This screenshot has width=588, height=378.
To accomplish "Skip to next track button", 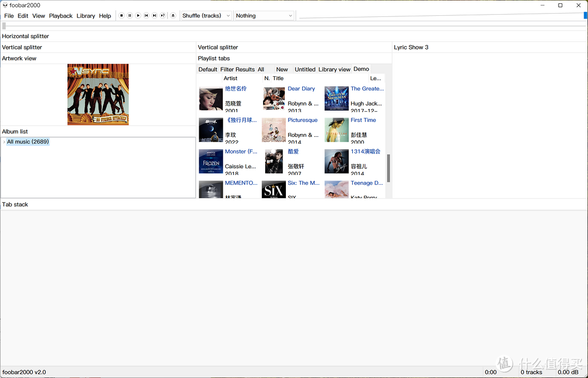I will (155, 15).
